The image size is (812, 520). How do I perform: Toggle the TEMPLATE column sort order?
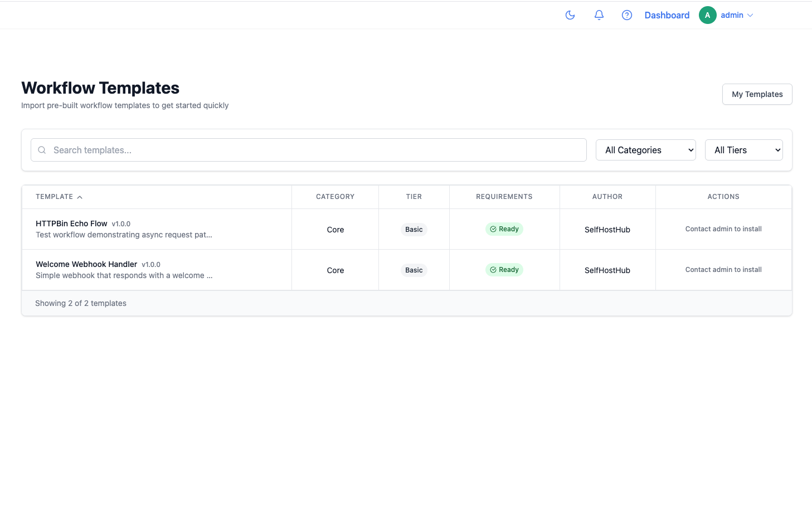click(59, 196)
